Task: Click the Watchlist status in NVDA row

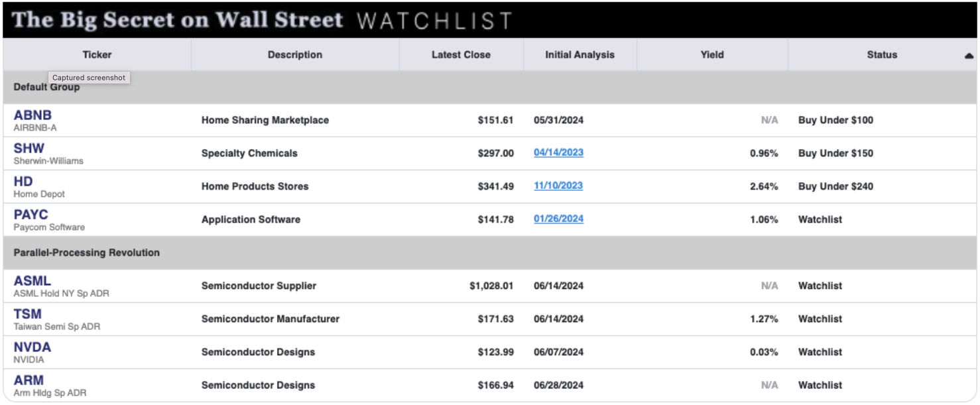Action: (820, 352)
